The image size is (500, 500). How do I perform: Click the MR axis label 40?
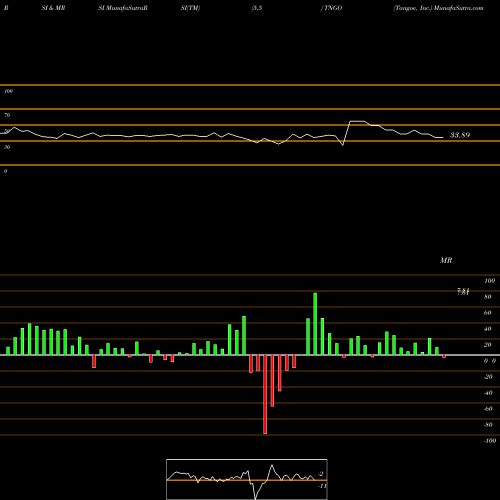click(x=488, y=329)
